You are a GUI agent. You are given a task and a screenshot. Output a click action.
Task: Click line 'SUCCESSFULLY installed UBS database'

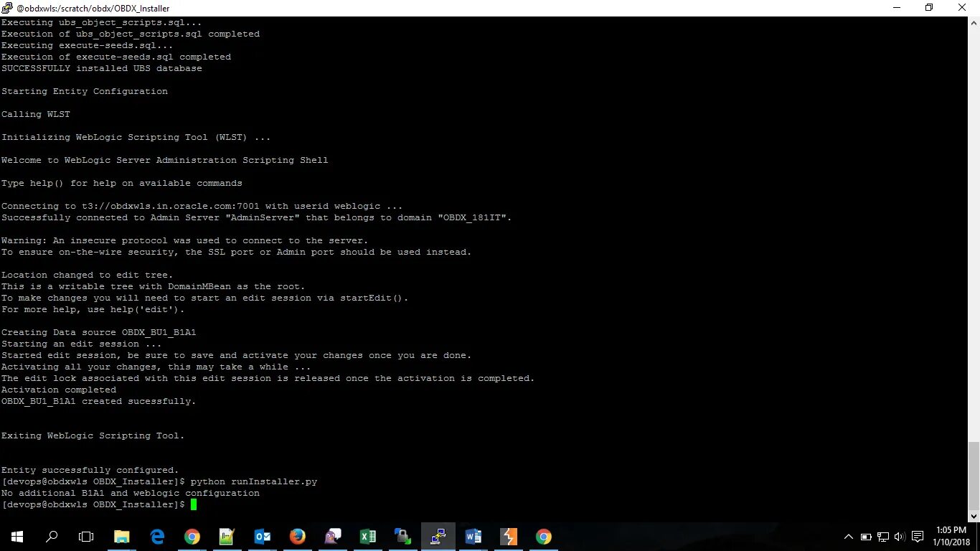101,68
